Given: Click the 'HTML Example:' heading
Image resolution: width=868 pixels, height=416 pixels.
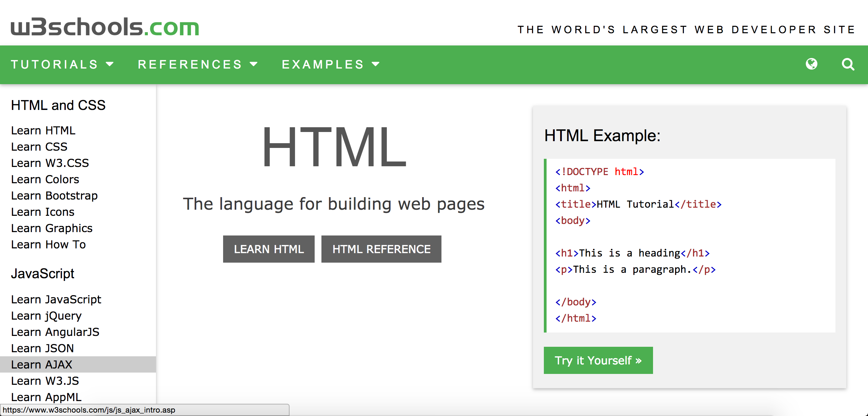Looking at the screenshot, I should pyautogui.click(x=603, y=136).
